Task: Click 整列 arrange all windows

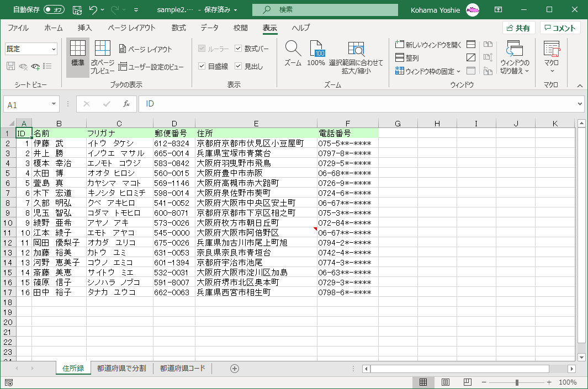Action: 407,58
